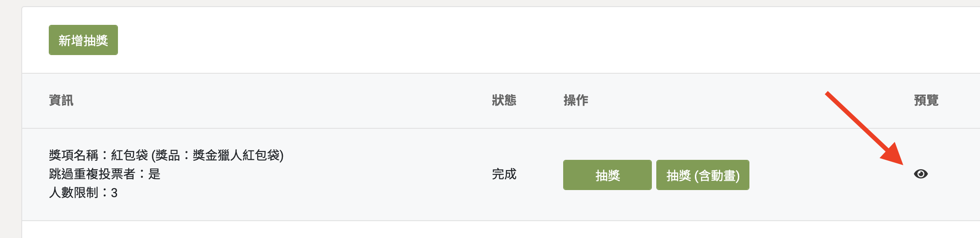Click the word 紅包袋 after 獎項名稱
The width and height of the screenshot is (980, 238).
(x=129, y=155)
